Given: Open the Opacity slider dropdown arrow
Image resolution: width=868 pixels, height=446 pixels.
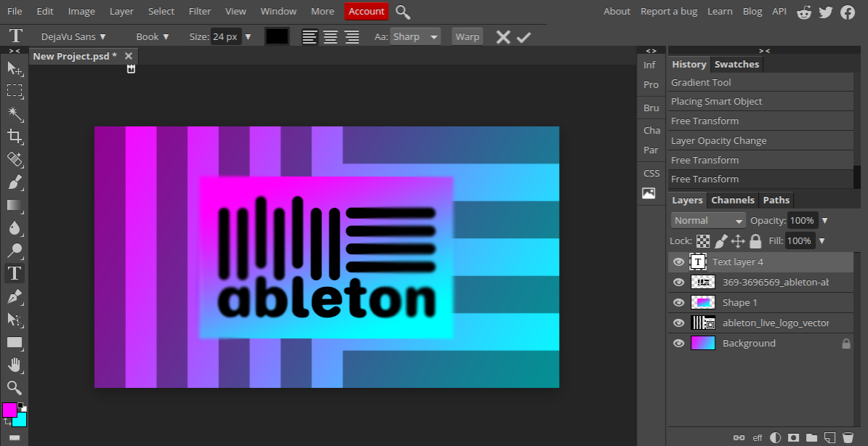Looking at the screenshot, I should 825,220.
